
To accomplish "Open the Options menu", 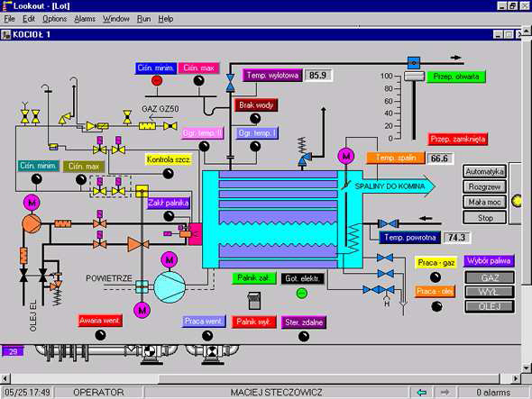I will (54, 19).
